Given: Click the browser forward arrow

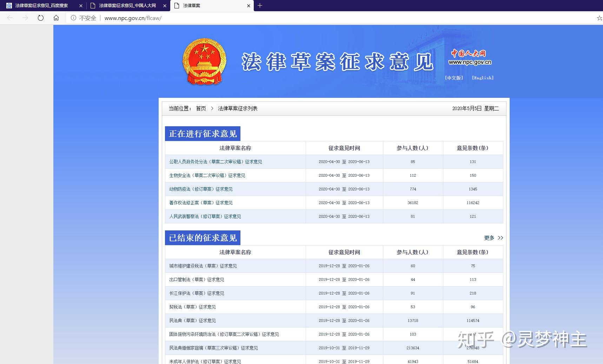Looking at the screenshot, I should click(25, 18).
